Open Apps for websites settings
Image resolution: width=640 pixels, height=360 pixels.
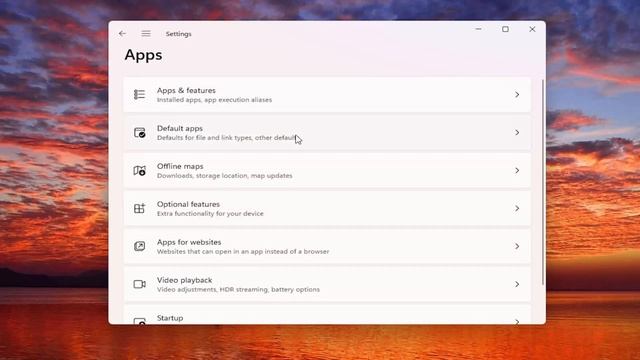click(327, 247)
